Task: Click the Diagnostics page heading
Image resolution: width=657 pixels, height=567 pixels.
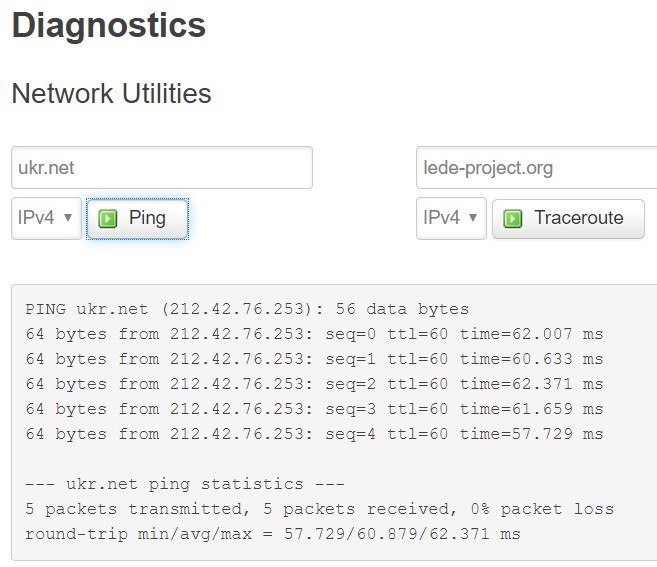Action: tap(109, 26)
